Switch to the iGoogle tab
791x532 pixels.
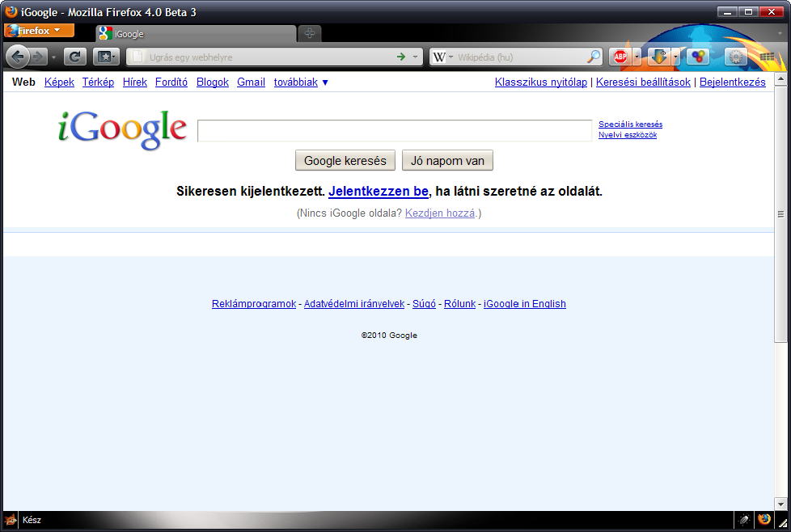pos(196,34)
